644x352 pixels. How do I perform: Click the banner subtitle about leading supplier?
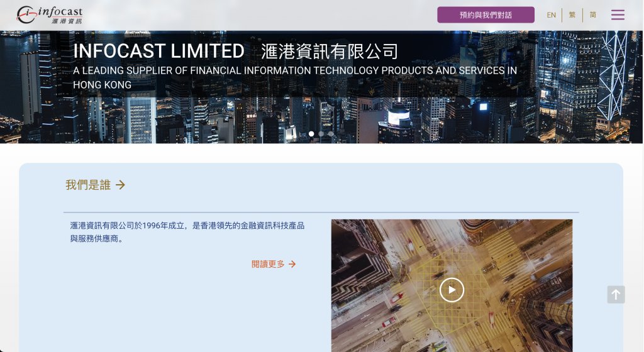tap(295, 77)
